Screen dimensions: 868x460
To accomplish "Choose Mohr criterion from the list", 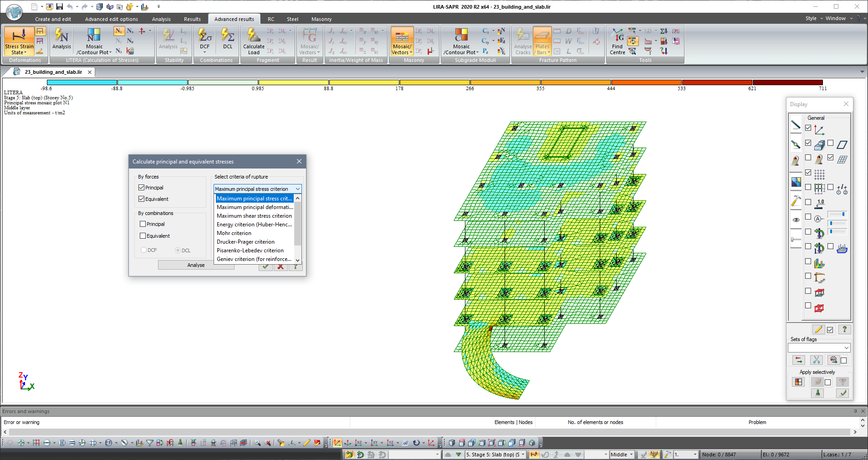I will coord(234,233).
